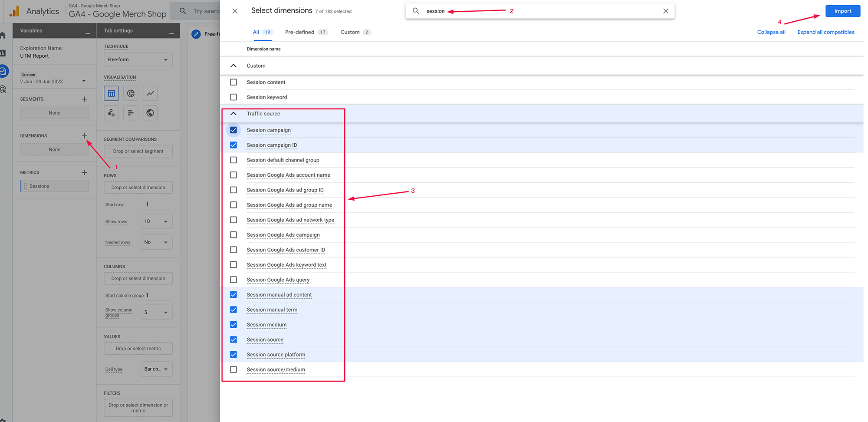Screen dimensions: 868x422
Task: Click the Import button
Action: 842,11
